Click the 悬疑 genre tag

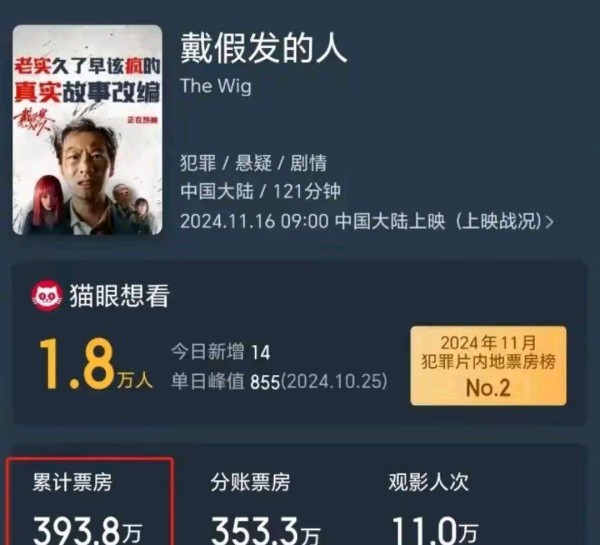click(x=253, y=163)
